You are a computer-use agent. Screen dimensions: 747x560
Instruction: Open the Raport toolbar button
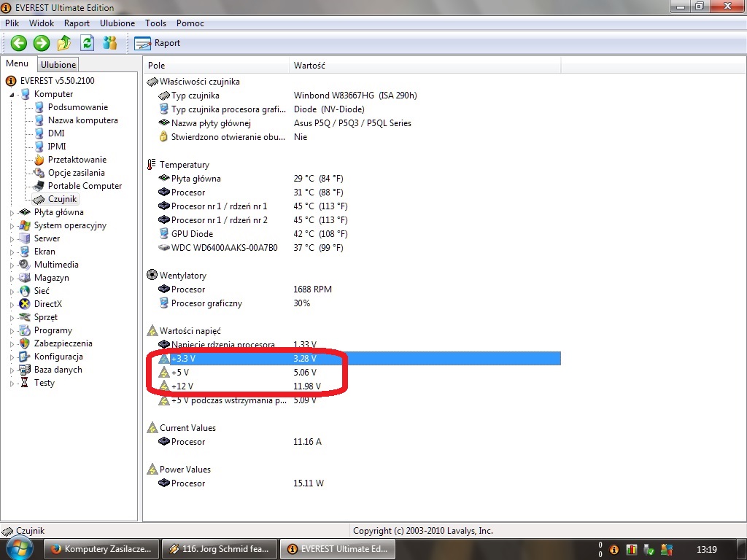click(158, 43)
